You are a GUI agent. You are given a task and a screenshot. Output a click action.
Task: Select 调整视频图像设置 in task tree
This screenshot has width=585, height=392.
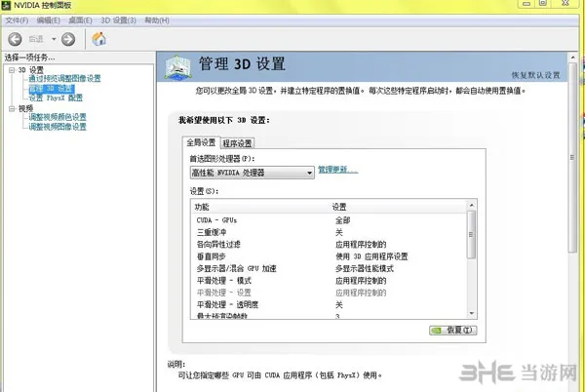point(58,127)
